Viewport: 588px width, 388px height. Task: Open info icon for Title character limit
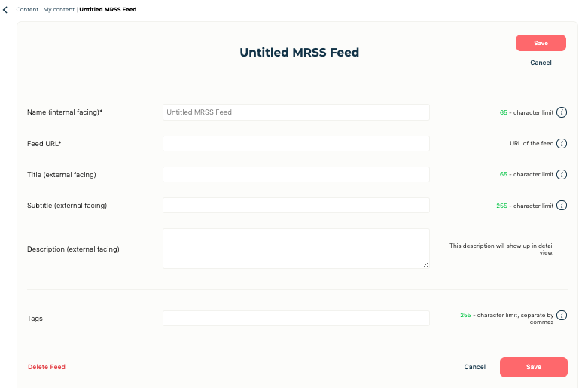(x=562, y=175)
